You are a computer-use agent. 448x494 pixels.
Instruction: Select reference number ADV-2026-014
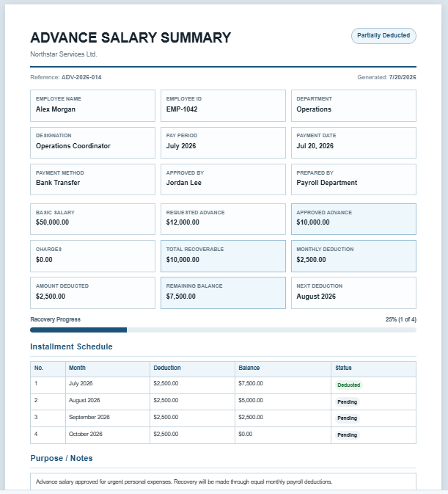pos(81,77)
